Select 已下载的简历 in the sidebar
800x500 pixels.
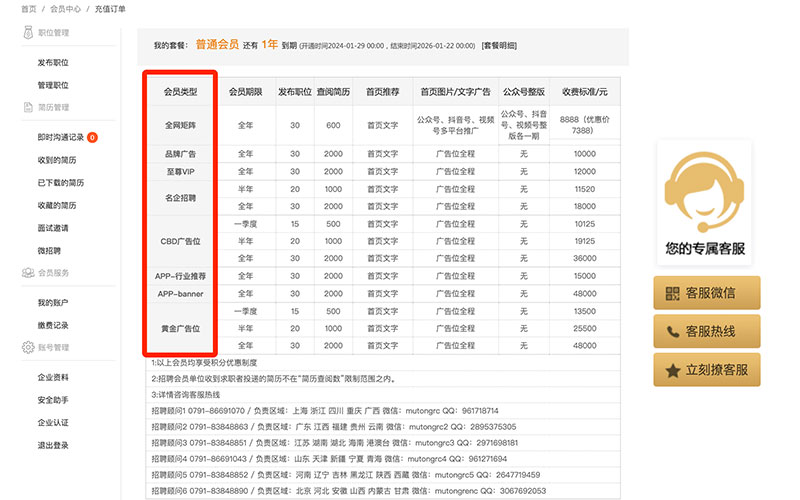[x=60, y=183]
